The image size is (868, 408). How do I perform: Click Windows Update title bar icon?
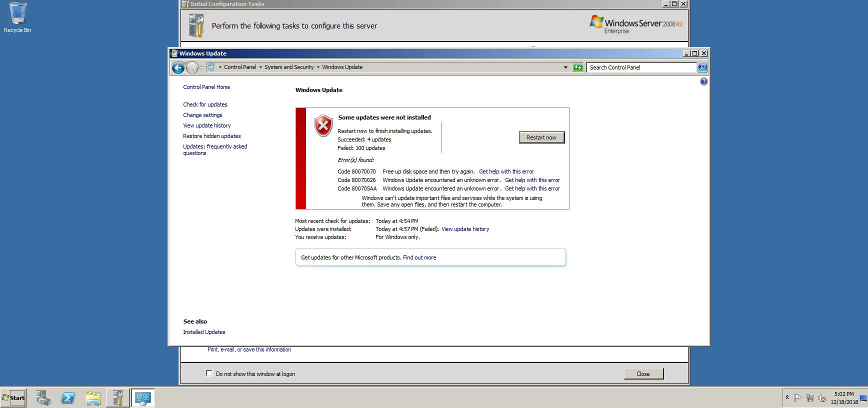click(x=174, y=53)
